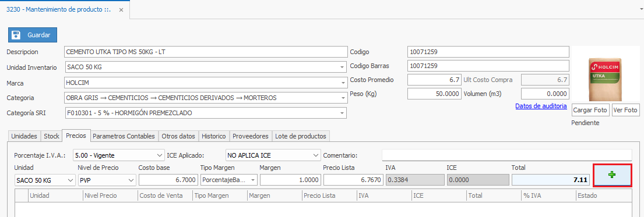644x217 pixels.
Task: Expand the Porcentaje I.V.A. combo box
Action: point(119,155)
